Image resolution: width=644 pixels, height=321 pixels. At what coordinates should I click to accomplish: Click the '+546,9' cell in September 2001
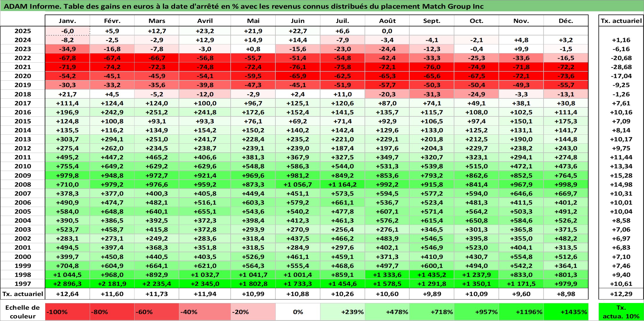tap(432, 247)
